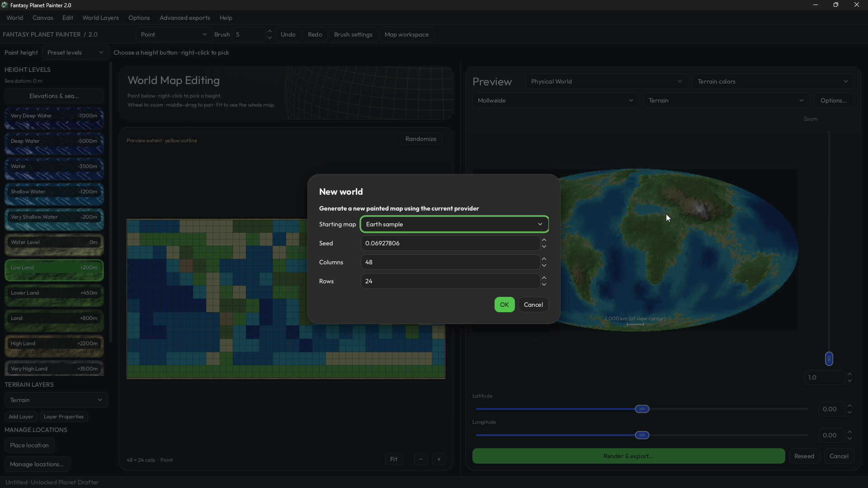The image size is (868, 488).
Task: Click the Undo button
Action: point(288,34)
